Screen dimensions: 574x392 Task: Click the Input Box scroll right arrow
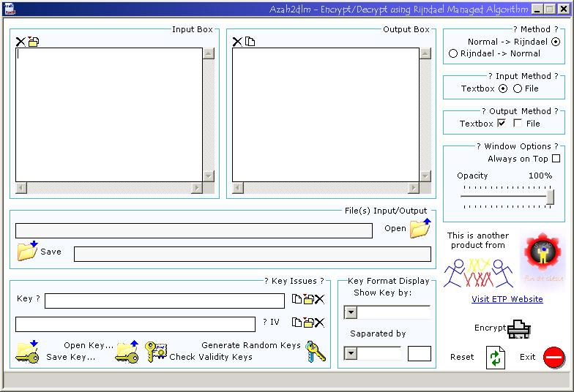pos(197,188)
